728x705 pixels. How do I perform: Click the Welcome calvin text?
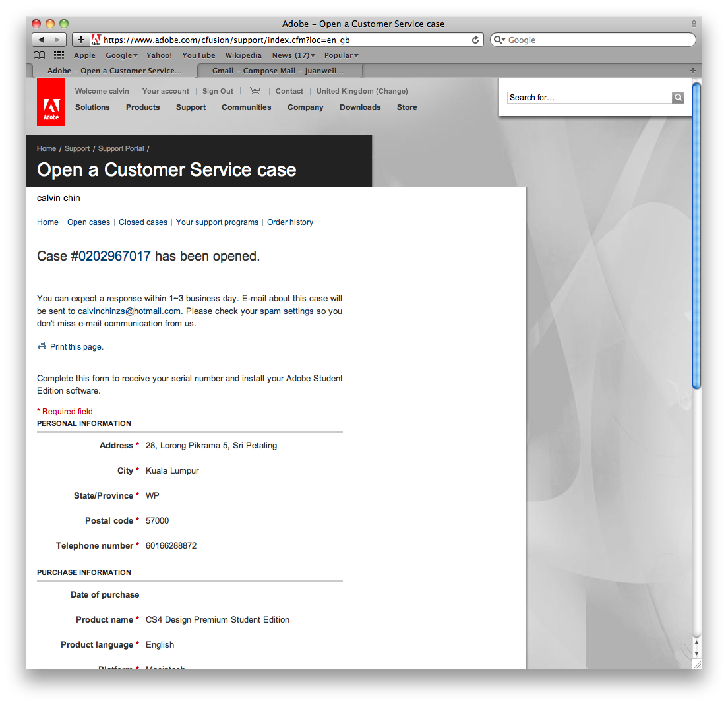[102, 91]
